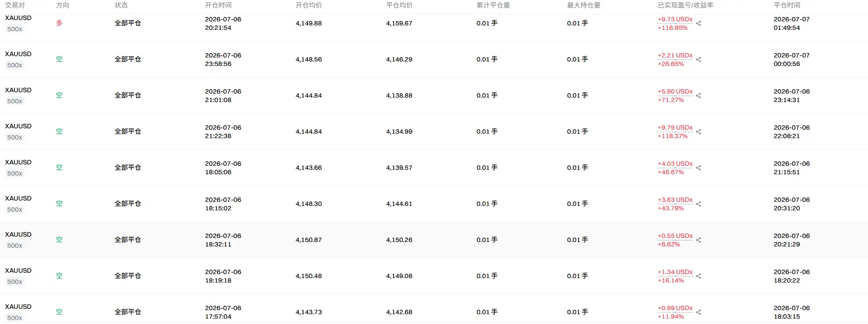Share the +4.03 USDx trade
The width and height of the screenshot is (868, 324).
699,168
